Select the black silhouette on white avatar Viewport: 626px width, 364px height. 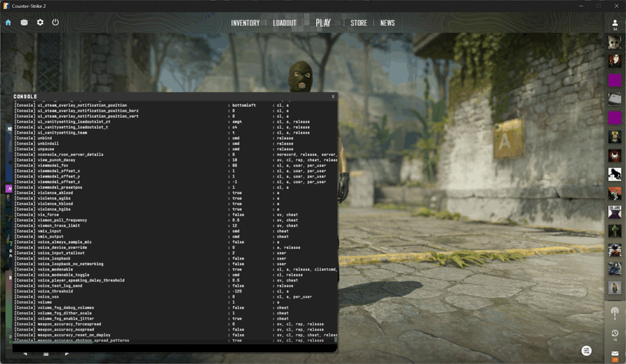(x=614, y=174)
